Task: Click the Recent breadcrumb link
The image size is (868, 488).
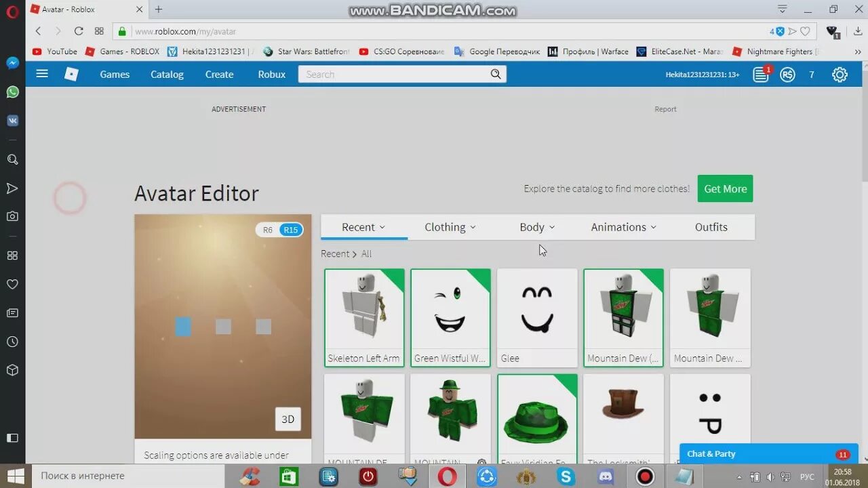Action: 335,253
